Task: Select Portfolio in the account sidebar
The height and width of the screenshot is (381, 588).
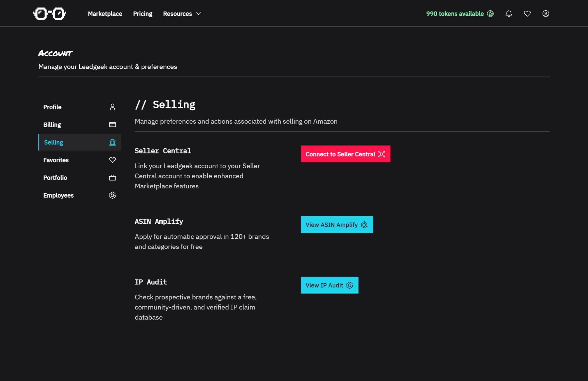Action: tap(80, 177)
